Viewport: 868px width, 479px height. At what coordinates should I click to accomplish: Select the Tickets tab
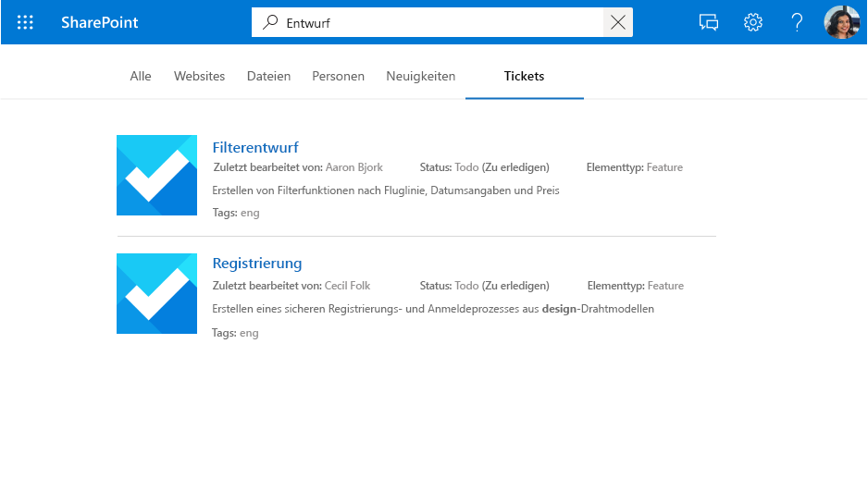coord(525,77)
